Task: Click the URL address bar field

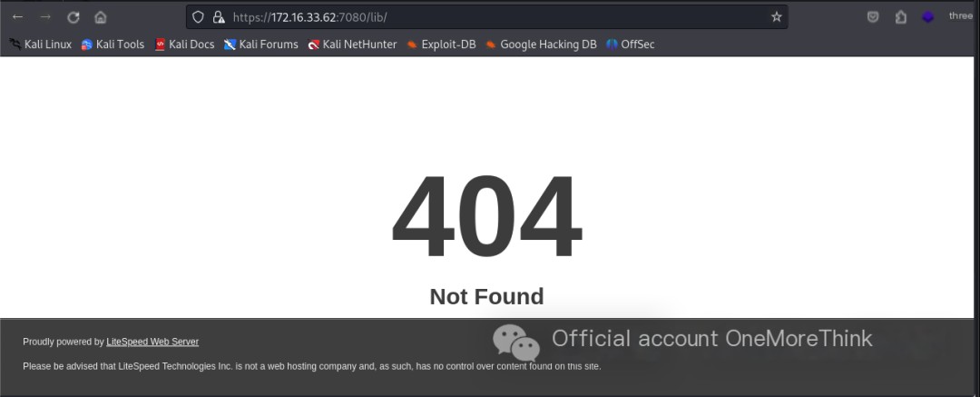Action: tap(486, 17)
